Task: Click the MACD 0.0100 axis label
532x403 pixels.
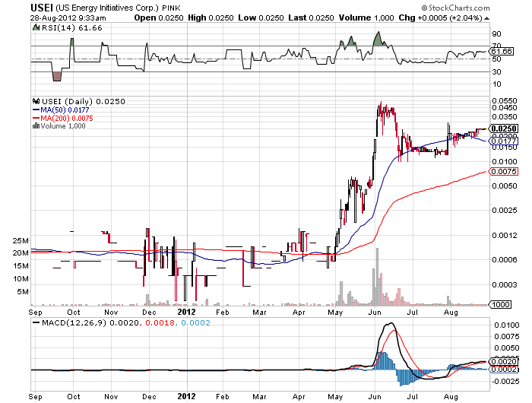Action: [507, 325]
